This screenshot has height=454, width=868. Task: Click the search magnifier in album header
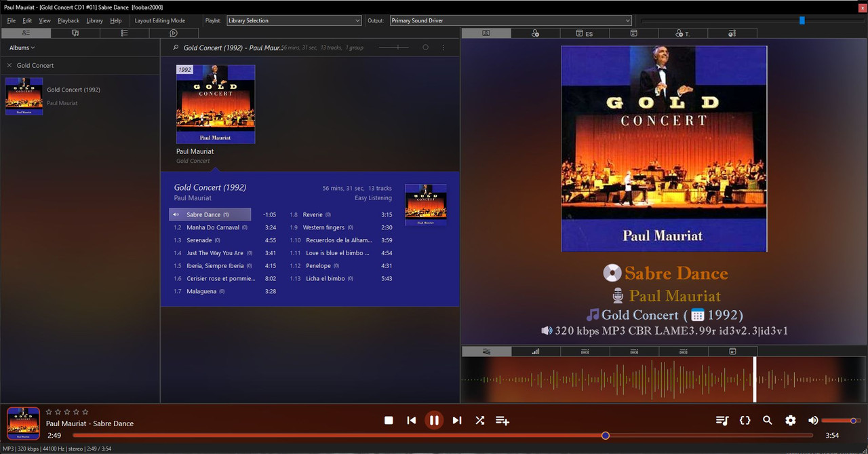tap(176, 48)
